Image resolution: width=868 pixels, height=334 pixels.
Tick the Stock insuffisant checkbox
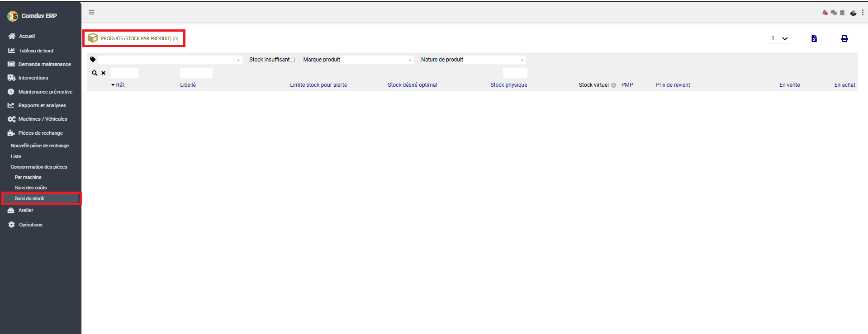(x=293, y=60)
